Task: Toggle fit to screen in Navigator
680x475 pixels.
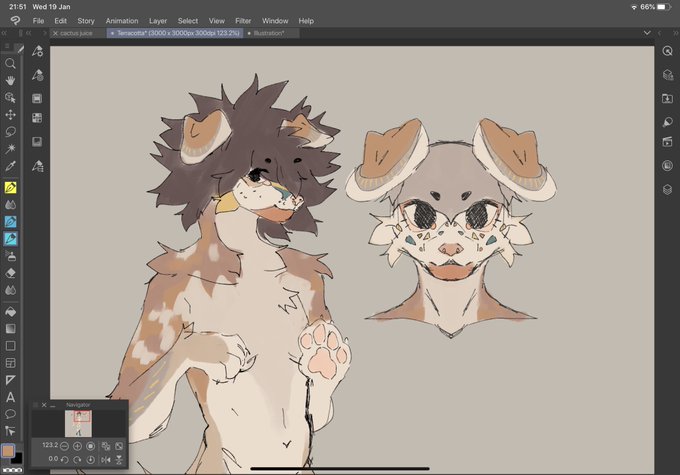Action: tap(118, 446)
